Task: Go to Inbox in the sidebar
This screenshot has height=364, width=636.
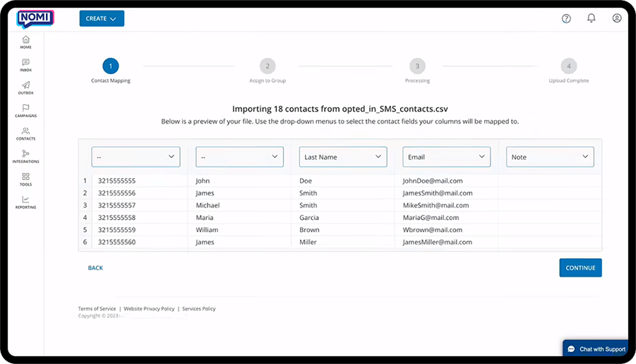Action: click(26, 65)
